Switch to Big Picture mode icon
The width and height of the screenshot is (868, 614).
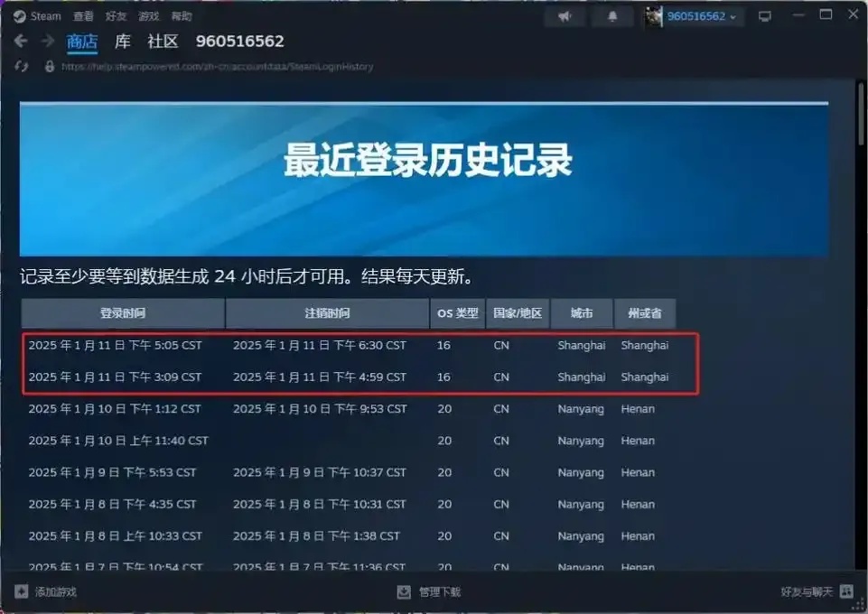point(765,16)
